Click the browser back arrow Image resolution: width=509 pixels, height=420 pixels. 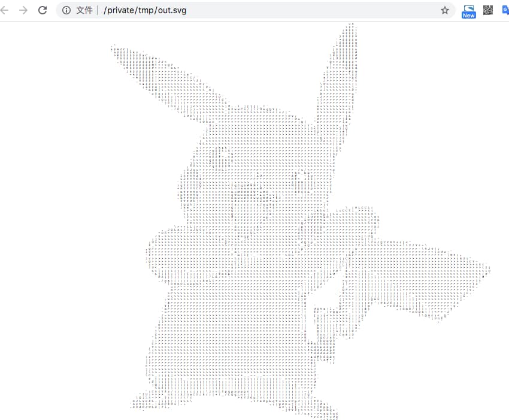6,10
